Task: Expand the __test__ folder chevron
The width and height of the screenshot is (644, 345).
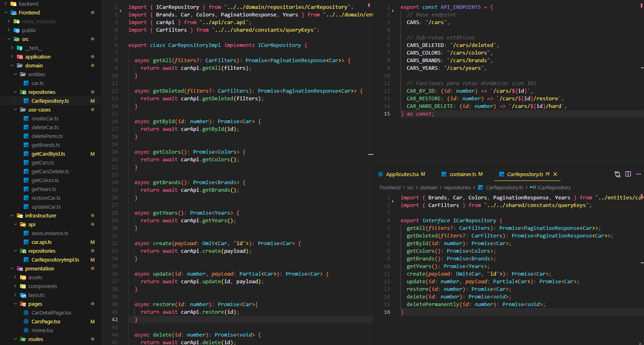Action: [x=12, y=48]
